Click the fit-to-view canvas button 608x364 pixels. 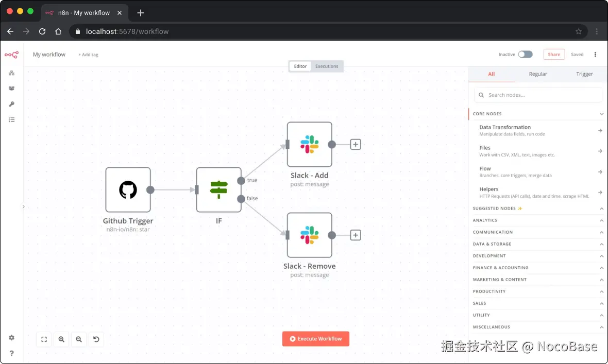click(x=44, y=339)
